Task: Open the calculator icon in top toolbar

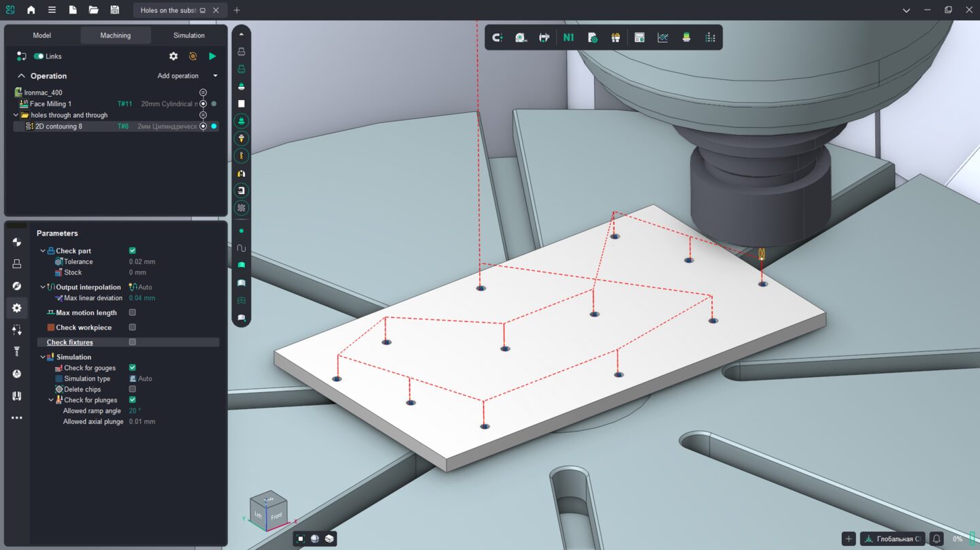Action: [x=639, y=37]
